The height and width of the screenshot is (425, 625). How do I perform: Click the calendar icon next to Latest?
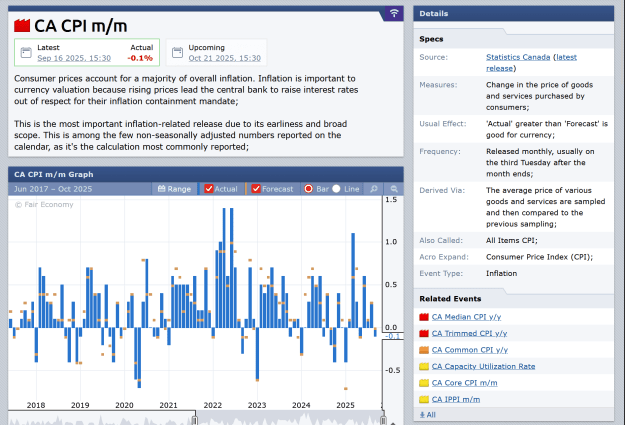[26, 52]
